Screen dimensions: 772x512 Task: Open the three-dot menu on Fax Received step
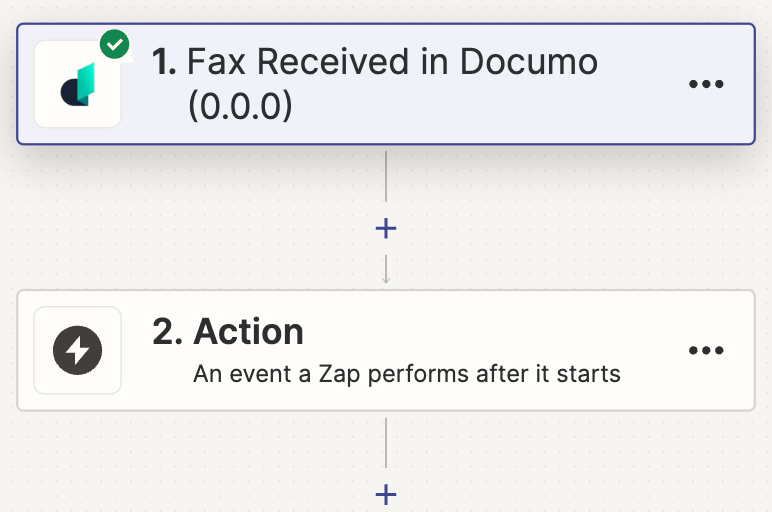pos(706,84)
